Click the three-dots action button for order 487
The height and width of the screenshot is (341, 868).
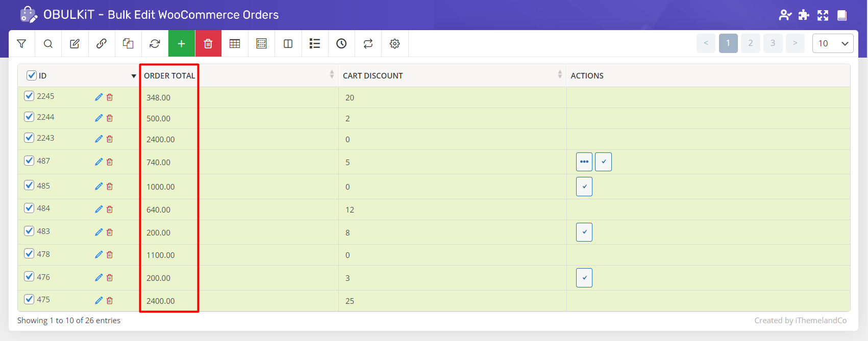tap(584, 162)
